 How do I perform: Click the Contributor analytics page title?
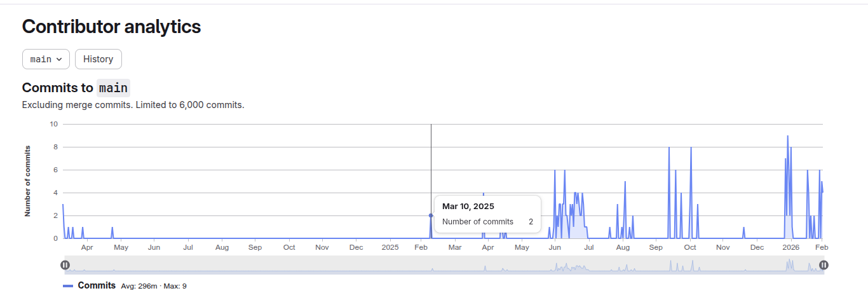click(x=111, y=27)
